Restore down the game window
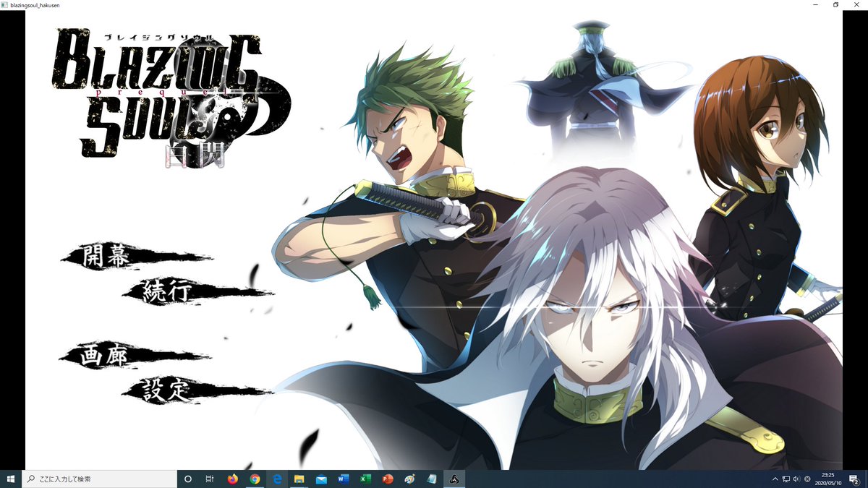 tap(835, 4)
